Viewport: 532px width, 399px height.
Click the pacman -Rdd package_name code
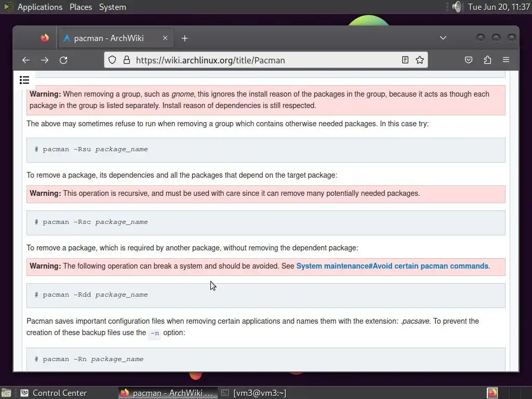click(91, 295)
